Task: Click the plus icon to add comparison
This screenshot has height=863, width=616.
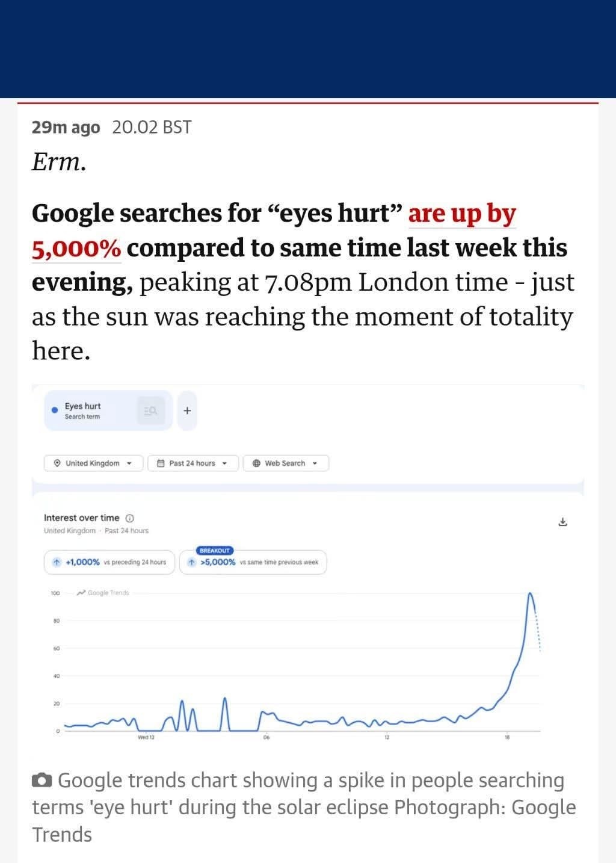Action: coord(187,410)
